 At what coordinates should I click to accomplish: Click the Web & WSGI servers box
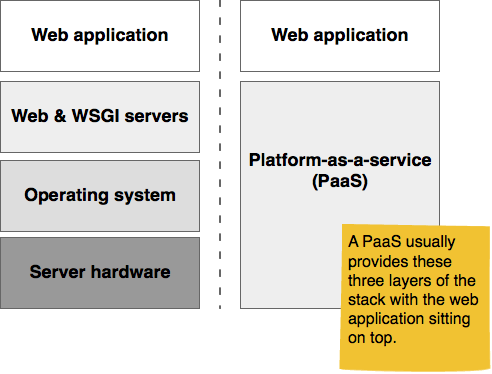(x=100, y=117)
